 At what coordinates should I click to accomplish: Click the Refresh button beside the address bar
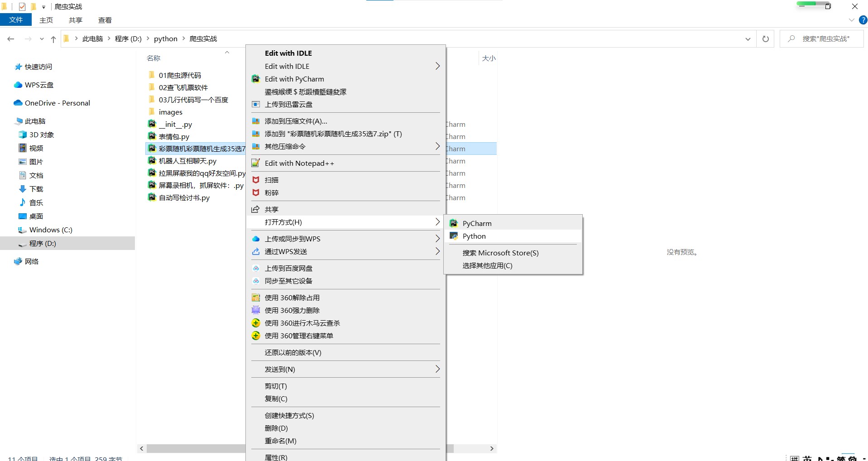pos(766,39)
